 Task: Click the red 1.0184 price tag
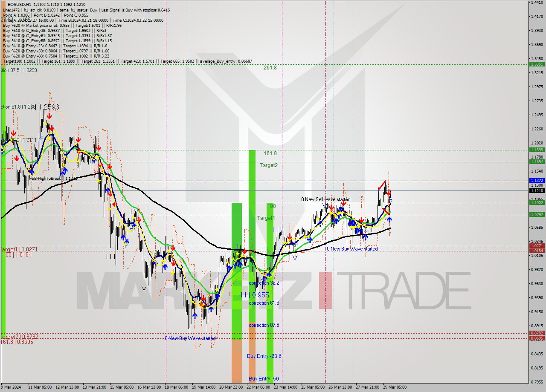536,251
